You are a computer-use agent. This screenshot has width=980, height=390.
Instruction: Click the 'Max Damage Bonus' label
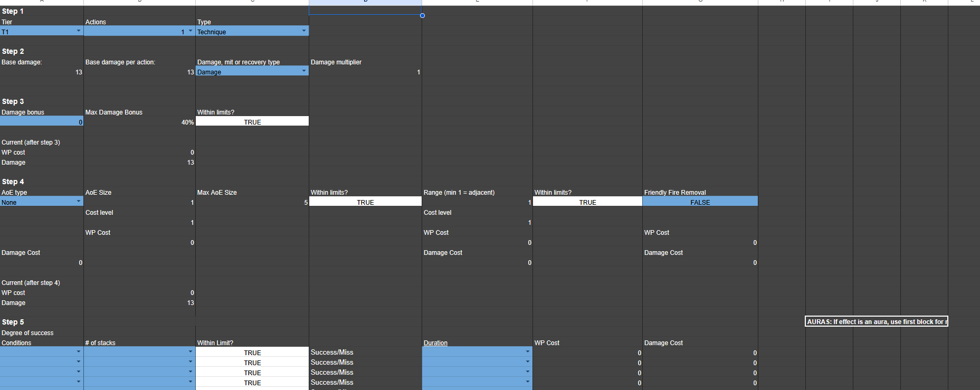tap(114, 112)
